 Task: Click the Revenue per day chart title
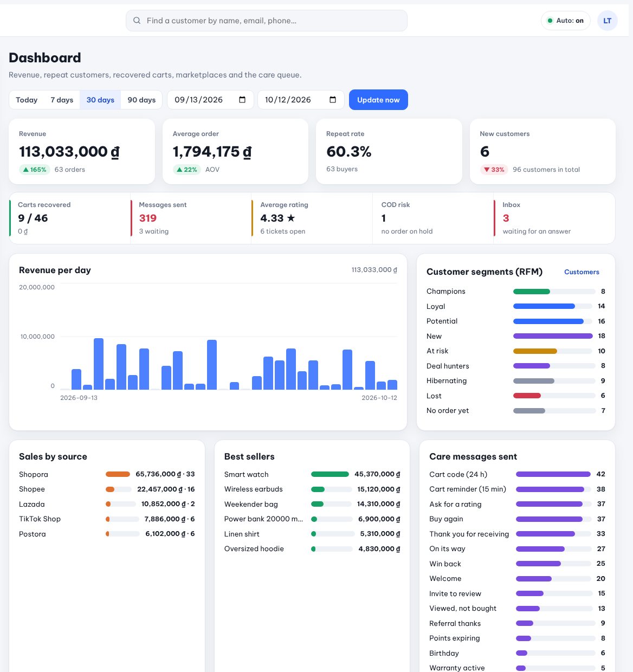click(x=55, y=270)
